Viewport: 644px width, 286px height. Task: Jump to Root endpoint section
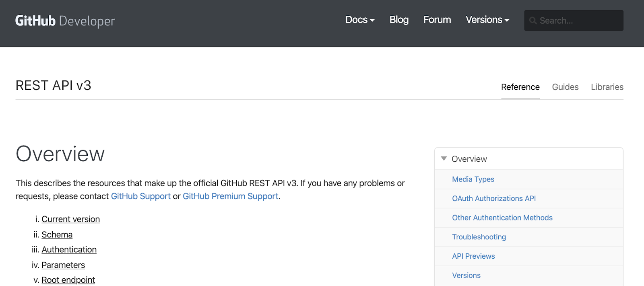pos(68,280)
